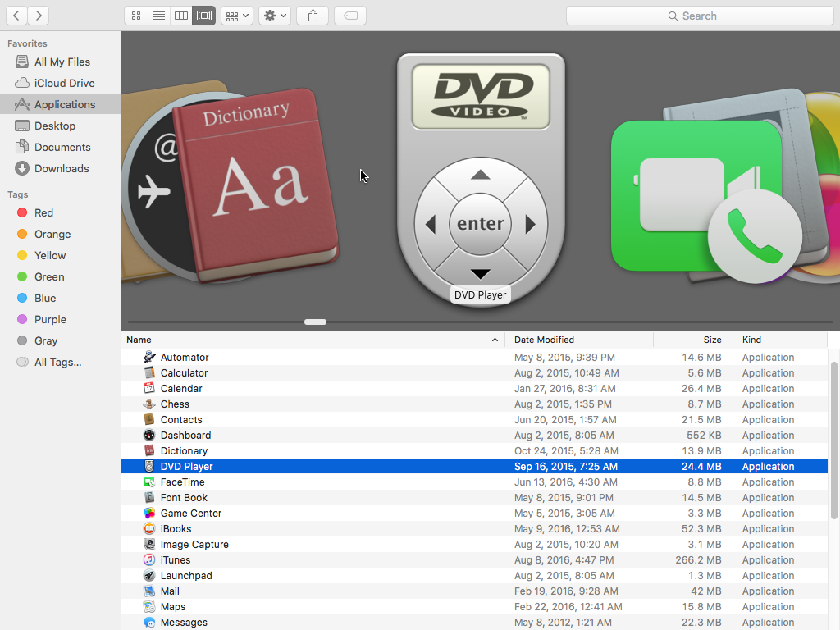Image resolution: width=840 pixels, height=630 pixels.
Task: Select the Maps app icon
Action: tap(149, 606)
